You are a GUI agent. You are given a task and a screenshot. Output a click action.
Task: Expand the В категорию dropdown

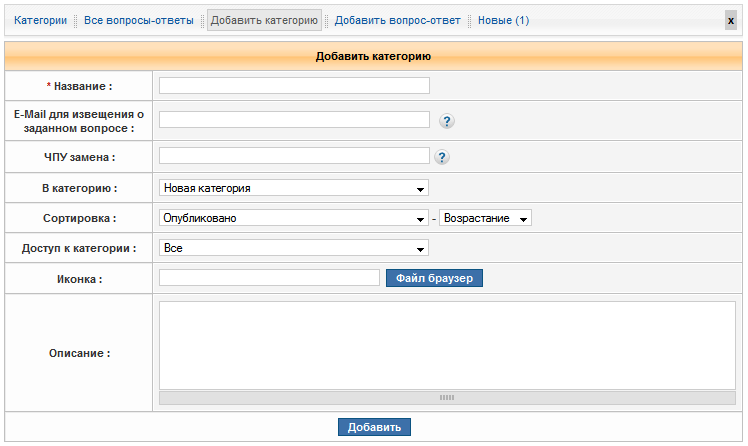click(294, 188)
